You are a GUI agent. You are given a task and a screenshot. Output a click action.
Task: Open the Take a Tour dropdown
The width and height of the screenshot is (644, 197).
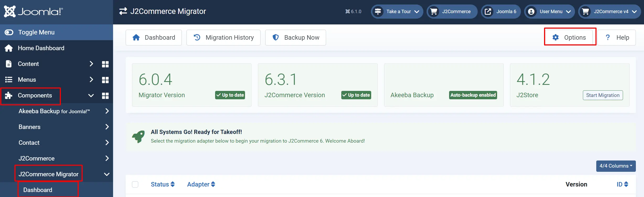(x=397, y=12)
